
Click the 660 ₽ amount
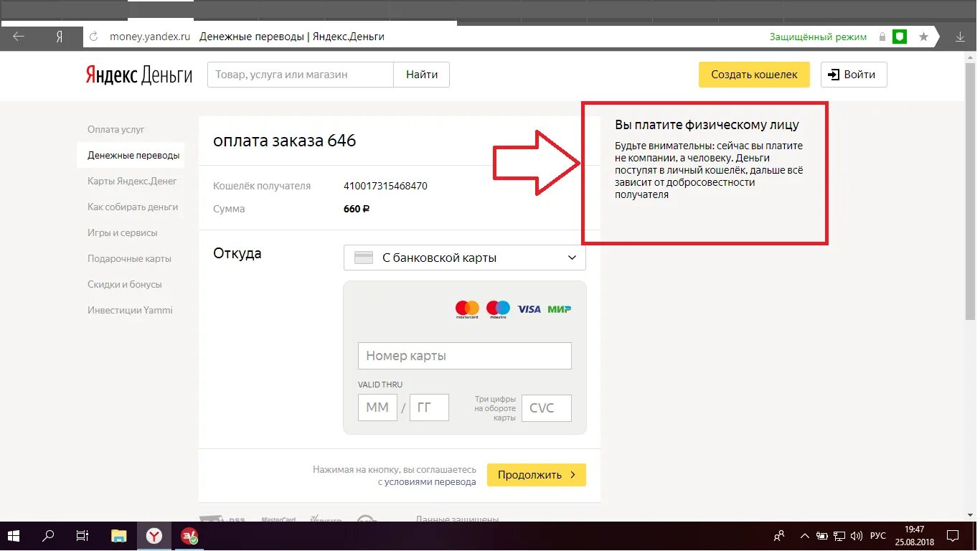357,209
